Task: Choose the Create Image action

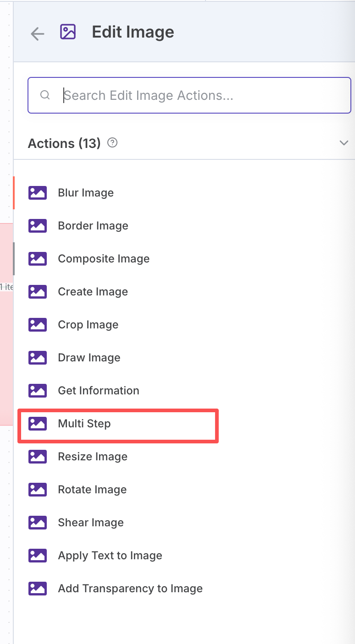Action: (x=183, y=292)
